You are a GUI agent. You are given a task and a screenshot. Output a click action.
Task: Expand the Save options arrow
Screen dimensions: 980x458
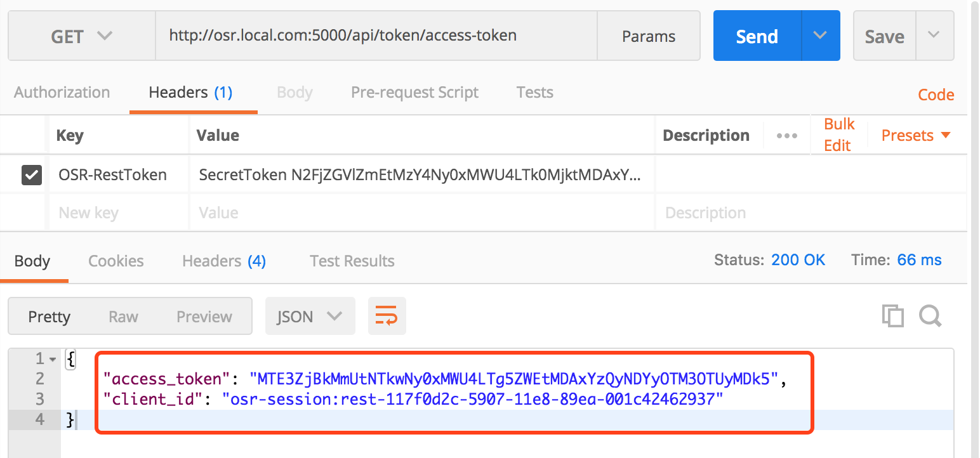coord(934,36)
